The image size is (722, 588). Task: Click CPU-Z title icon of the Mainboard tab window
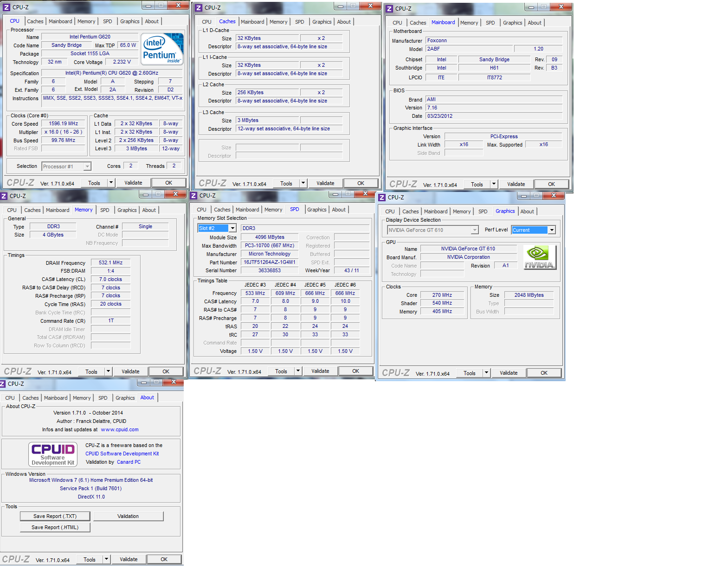pos(389,9)
